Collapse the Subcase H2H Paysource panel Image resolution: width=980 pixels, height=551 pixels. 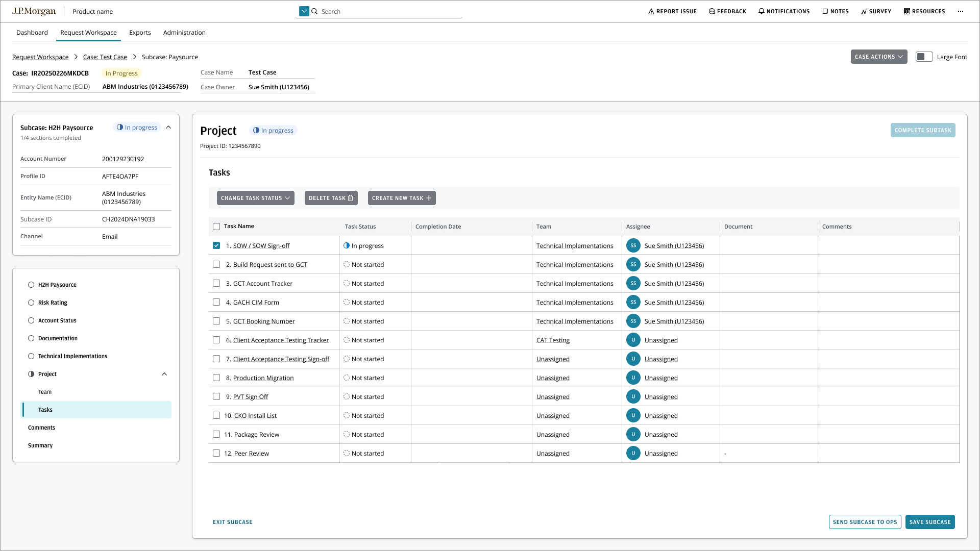click(x=168, y=127)
